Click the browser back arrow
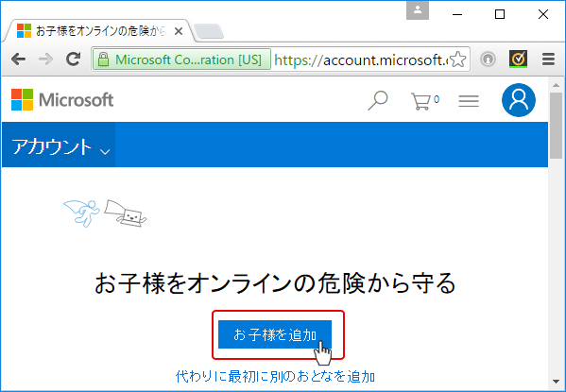 pos(18,59)
